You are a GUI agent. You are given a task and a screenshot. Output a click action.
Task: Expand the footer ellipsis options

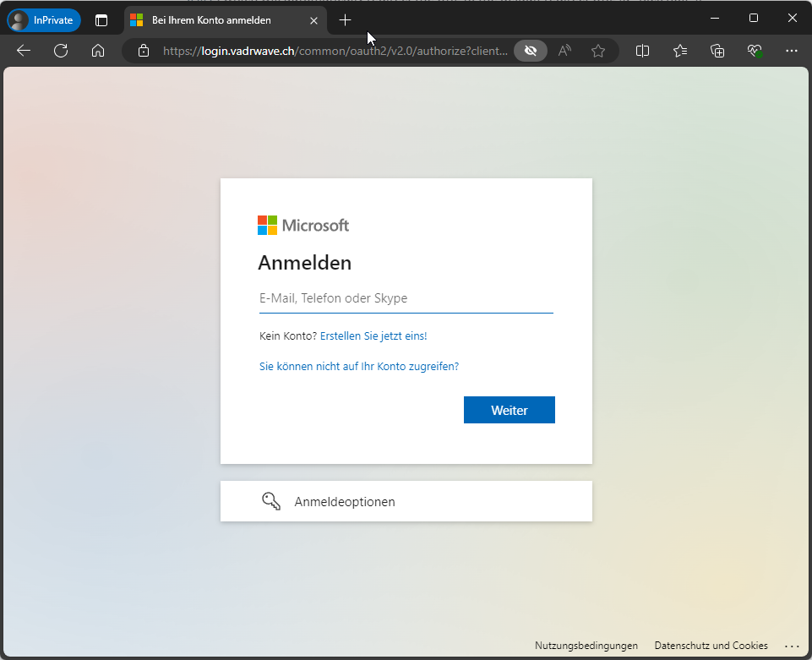click(792, 646)
